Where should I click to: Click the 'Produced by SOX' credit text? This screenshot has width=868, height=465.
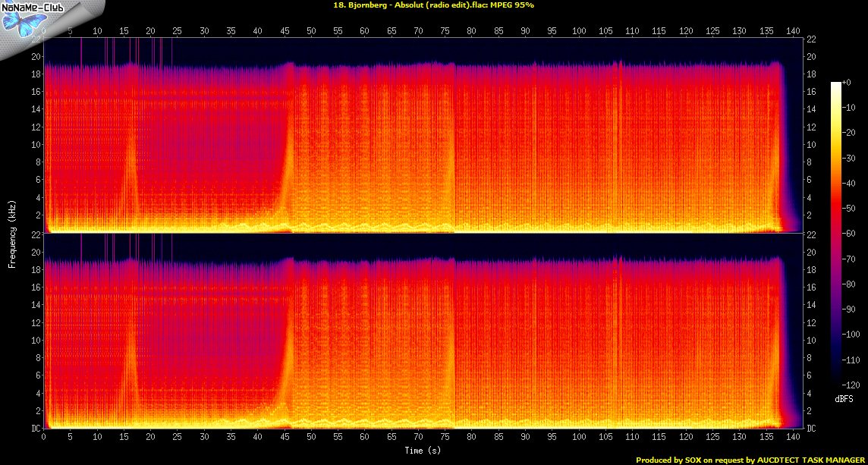[751, 460]
